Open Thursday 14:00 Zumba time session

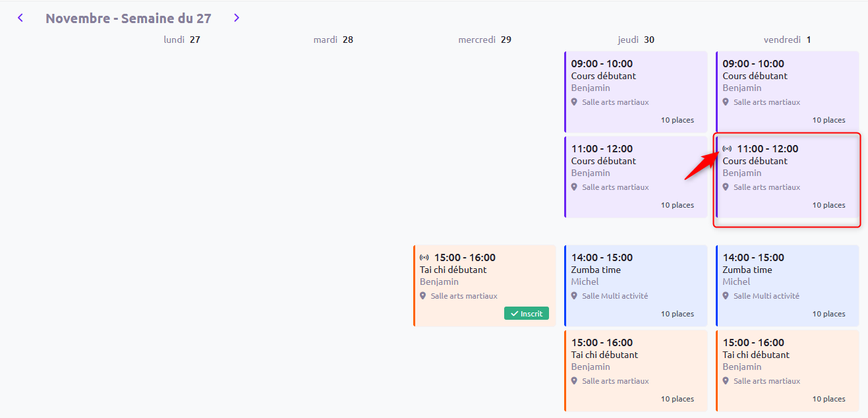tap(635, 285)
